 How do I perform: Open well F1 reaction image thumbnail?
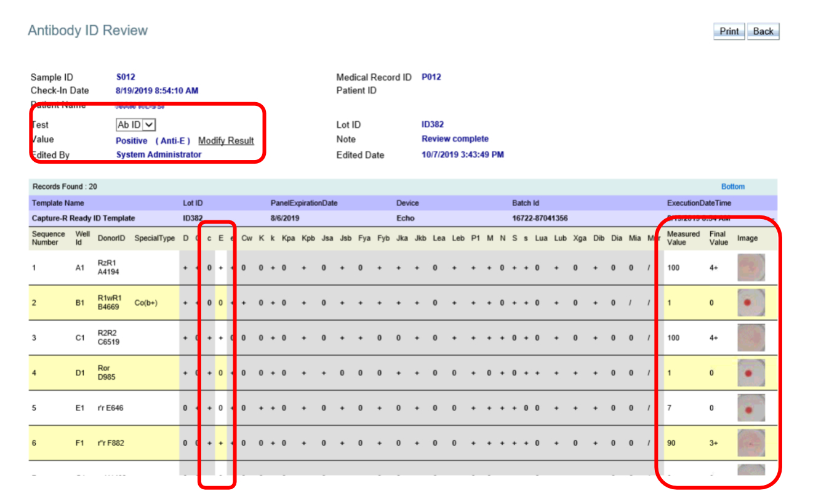(751, 442)
